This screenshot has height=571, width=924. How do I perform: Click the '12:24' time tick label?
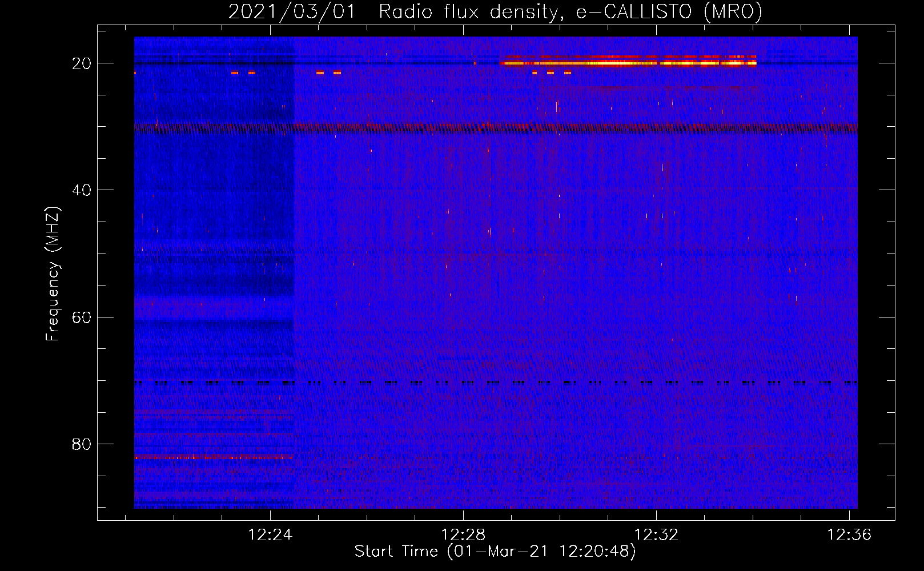click(270, 534)
